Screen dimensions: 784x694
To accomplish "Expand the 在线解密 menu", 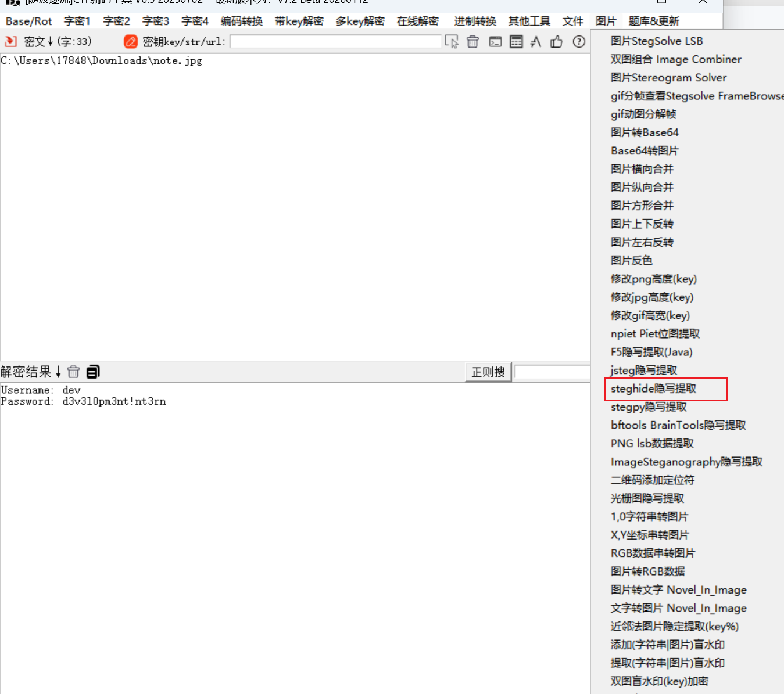I will [417, 21].
